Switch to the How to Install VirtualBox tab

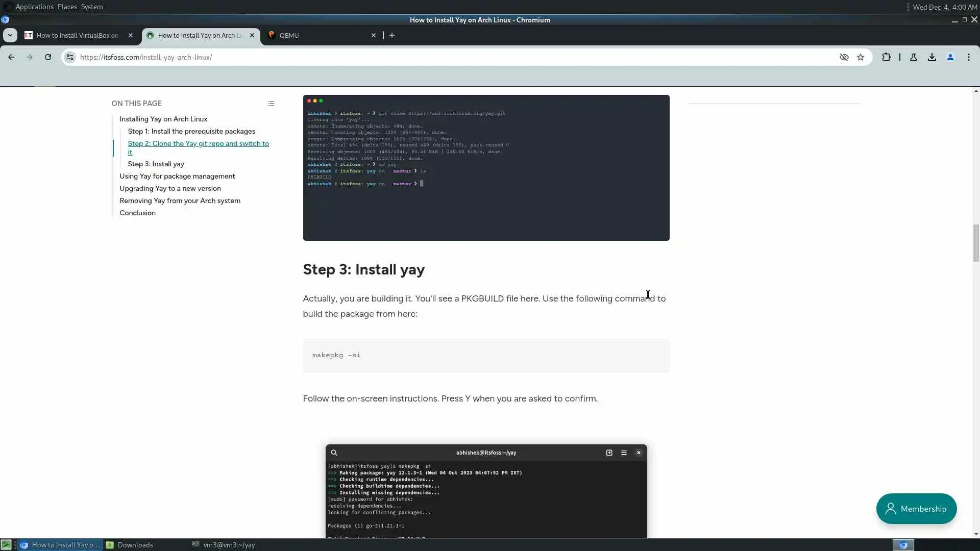coord(77,35)
